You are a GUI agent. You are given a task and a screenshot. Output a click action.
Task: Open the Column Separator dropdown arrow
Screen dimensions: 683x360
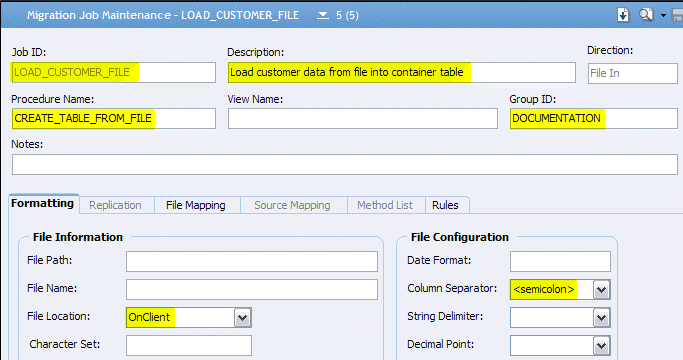pyautogui.click(x=601, y=289)
